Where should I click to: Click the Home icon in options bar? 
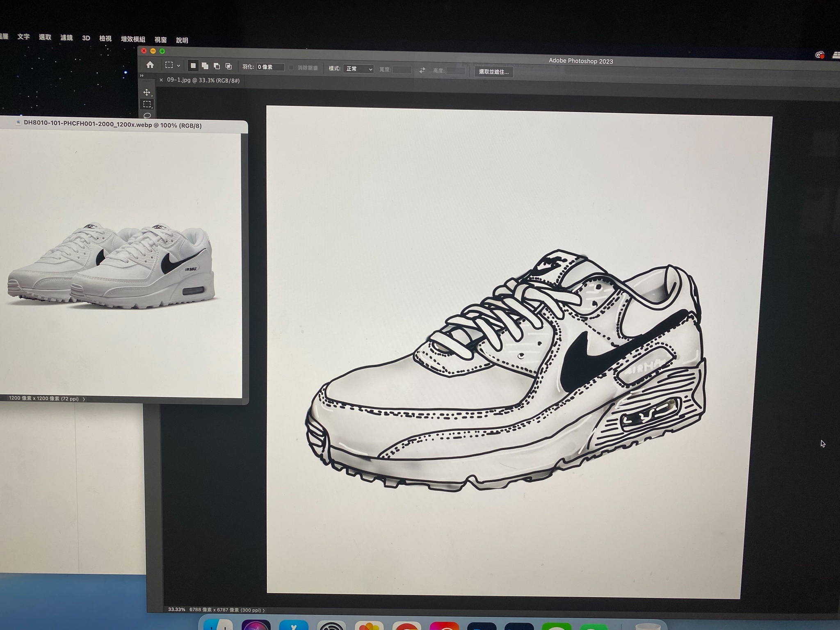click(150, 65)
